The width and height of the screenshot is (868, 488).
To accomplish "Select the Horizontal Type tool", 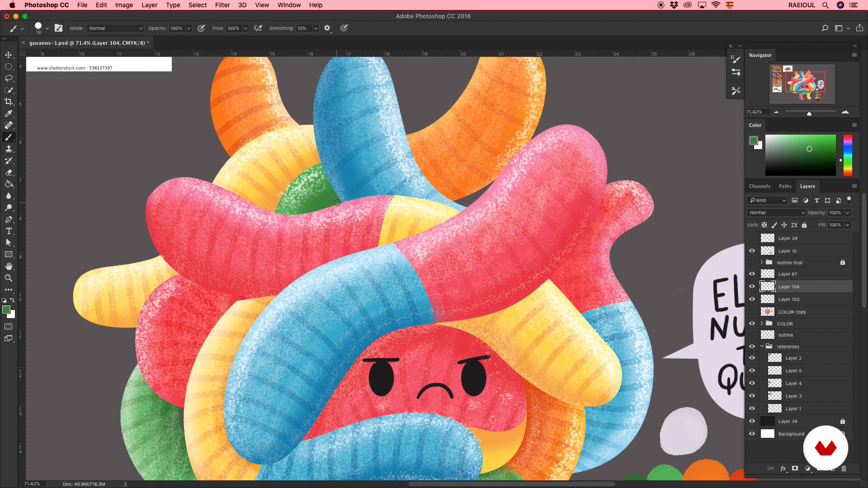I will tap(9, 231).
